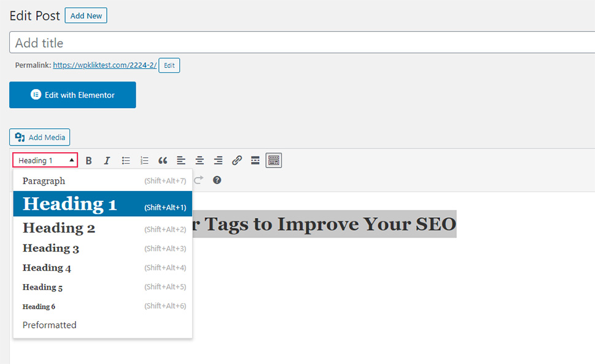Image resolution: width=595 pixels, height=364 pixels.
Task: Click the Add Media button
Action: click(x=40, y=137)
